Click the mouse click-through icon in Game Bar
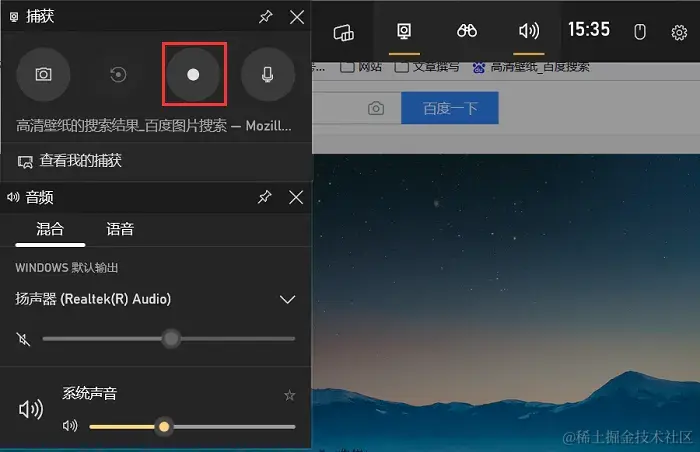 640,32
